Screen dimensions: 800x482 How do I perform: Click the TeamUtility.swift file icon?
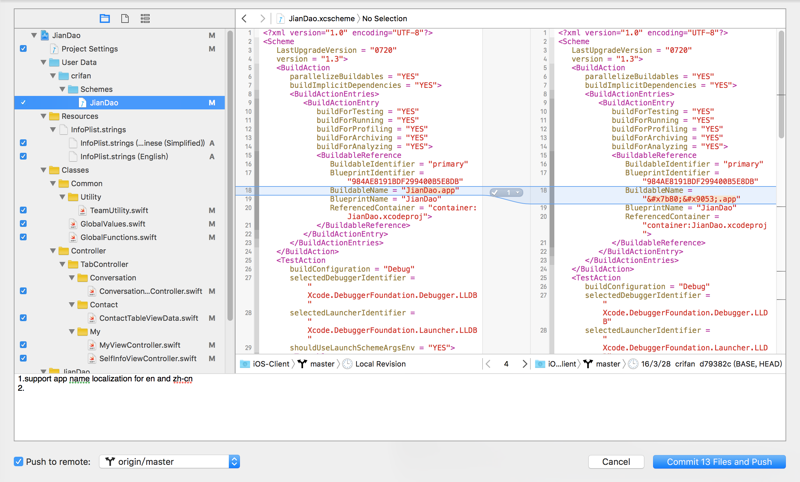click(x=83, y=210)
